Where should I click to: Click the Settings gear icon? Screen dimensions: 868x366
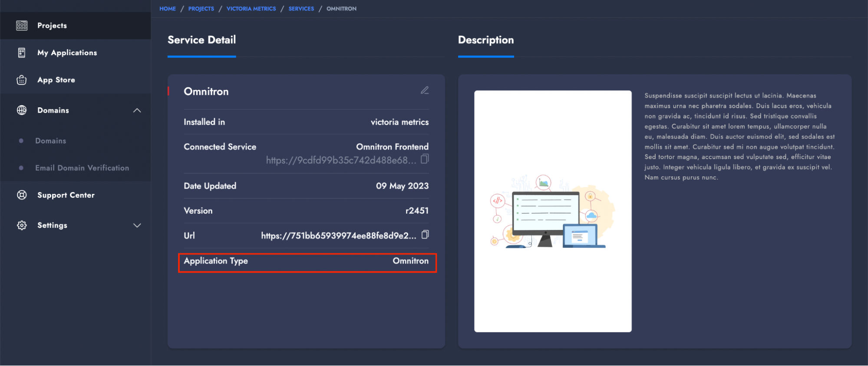tap(22, 225)
